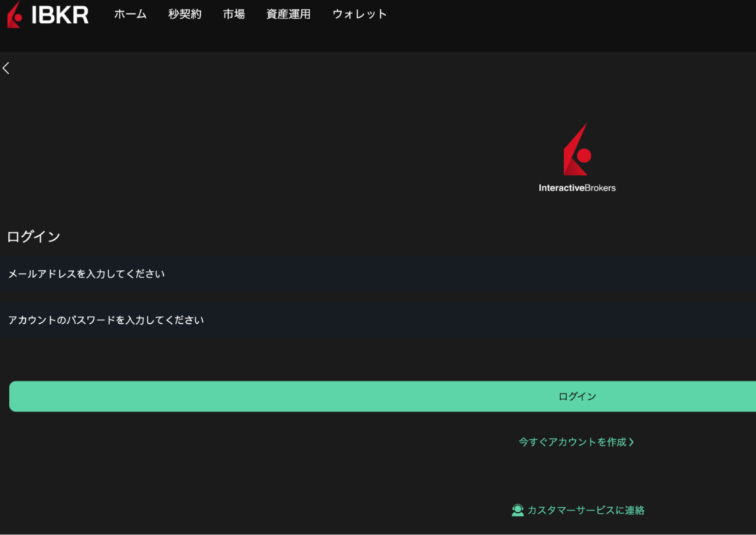Open the 秒契約 menu item
The image size is (756, 535).
(x=185, y=15)
